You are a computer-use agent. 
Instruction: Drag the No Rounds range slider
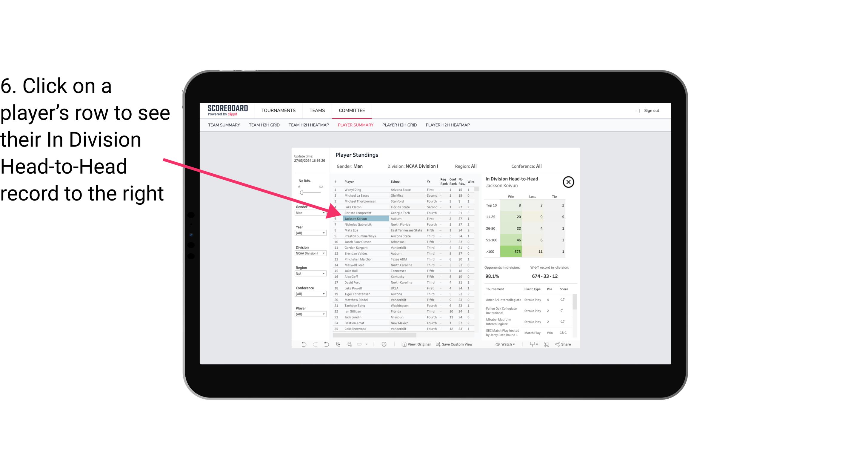coord(302,193)
